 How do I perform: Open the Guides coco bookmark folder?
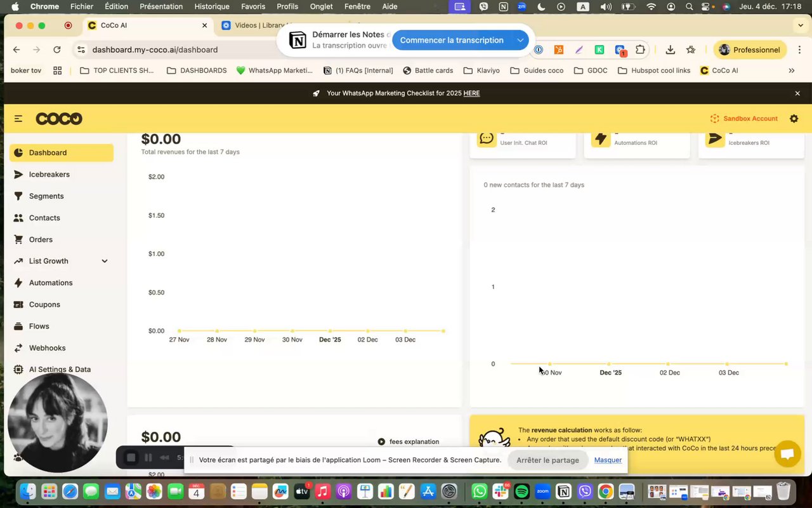coord(537,70)
